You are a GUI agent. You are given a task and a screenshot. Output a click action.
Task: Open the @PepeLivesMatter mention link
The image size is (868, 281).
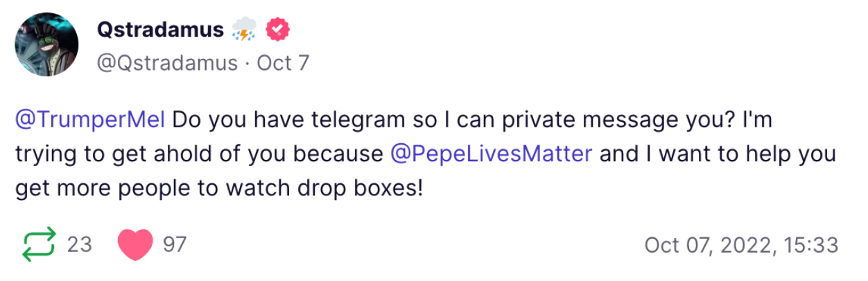(x=492, y=154)
